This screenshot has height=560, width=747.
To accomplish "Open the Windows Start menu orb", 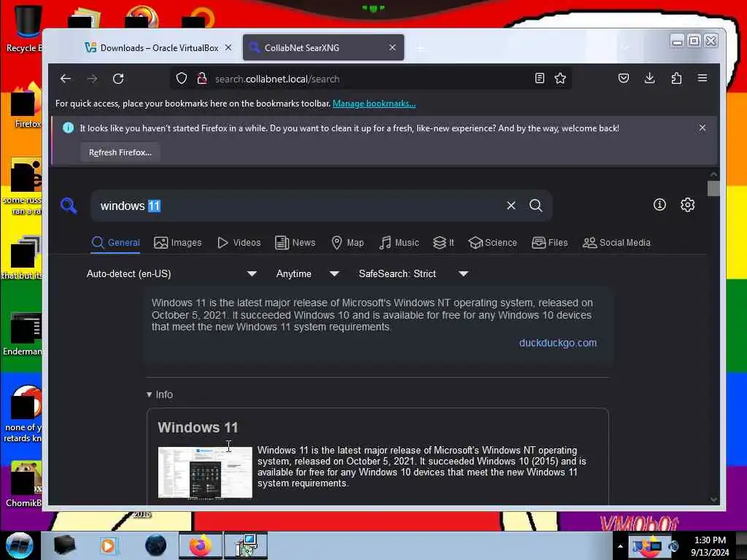I will pyautogui.click(x=20, y=545).
